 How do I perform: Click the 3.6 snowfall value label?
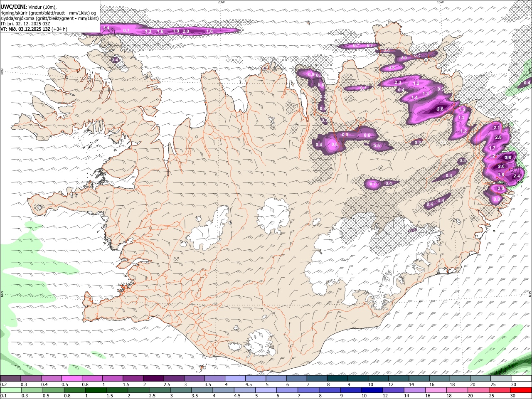click(x=508, y=158)
